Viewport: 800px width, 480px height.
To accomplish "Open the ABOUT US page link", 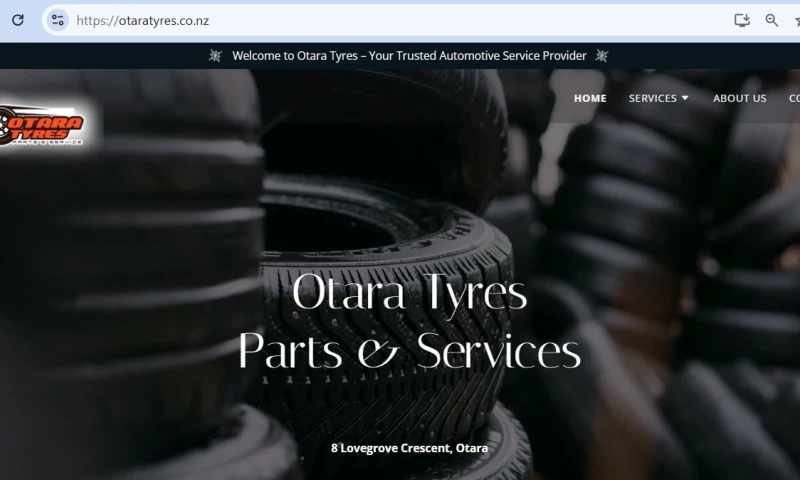I will coord(739,98).
